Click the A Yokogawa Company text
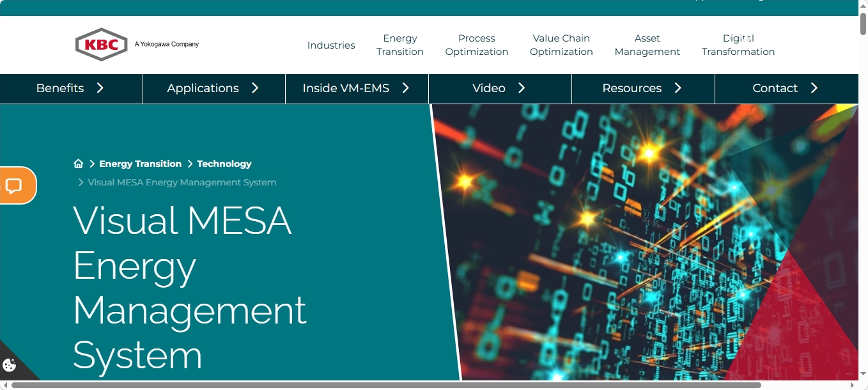Image resolution: width=868 pixels, height=390 pixels. click(x=167, y=44)
